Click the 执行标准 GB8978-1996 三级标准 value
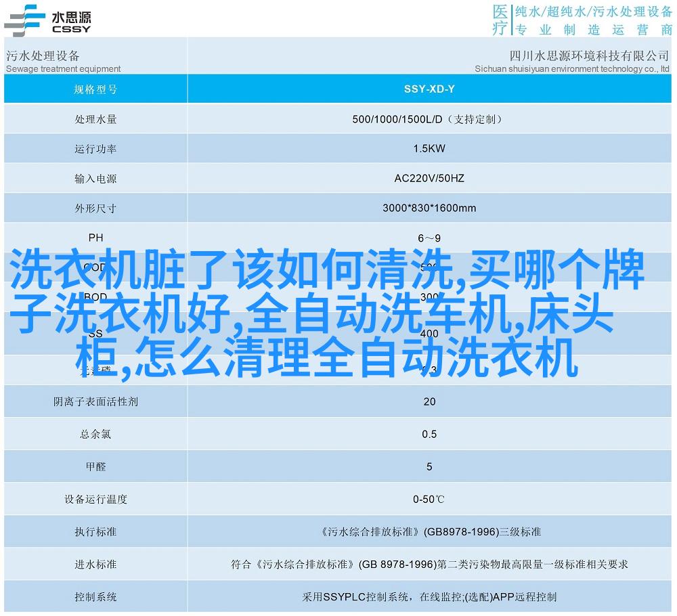The image size is (677, 616). click(429, 532)
